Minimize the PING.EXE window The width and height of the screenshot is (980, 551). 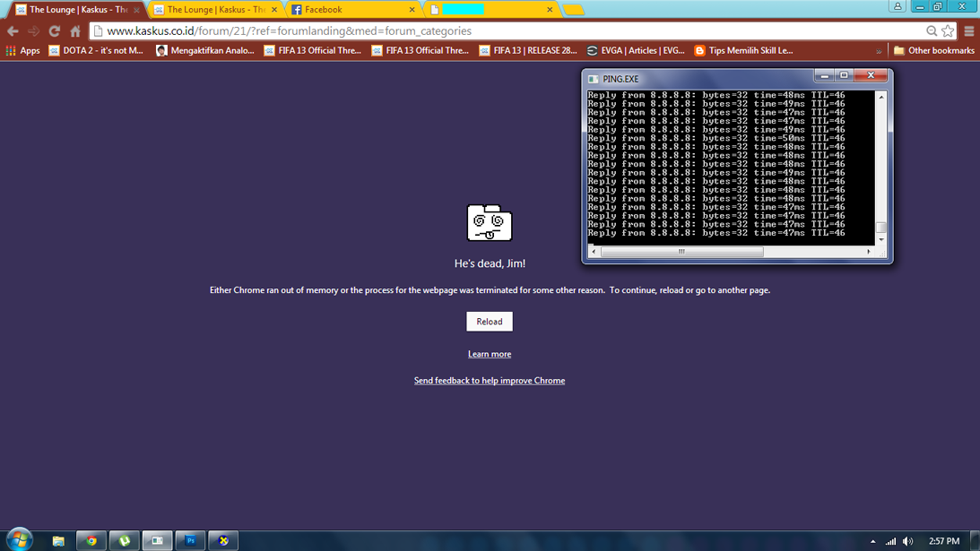point(824,75)
